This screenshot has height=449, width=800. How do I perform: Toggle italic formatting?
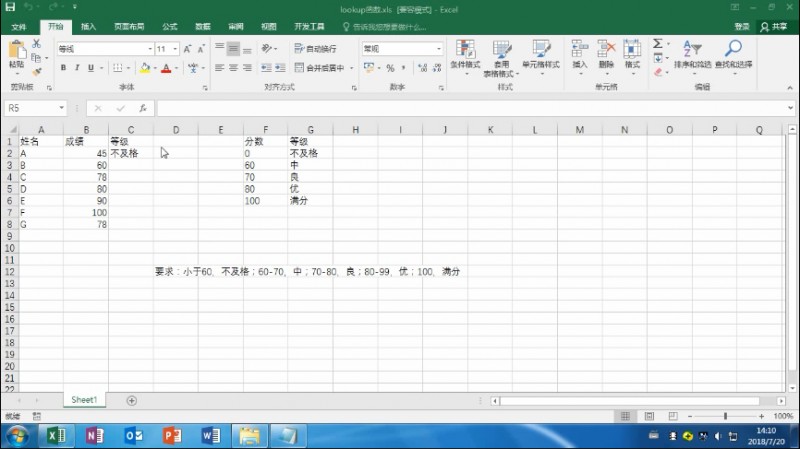(77, 68)
